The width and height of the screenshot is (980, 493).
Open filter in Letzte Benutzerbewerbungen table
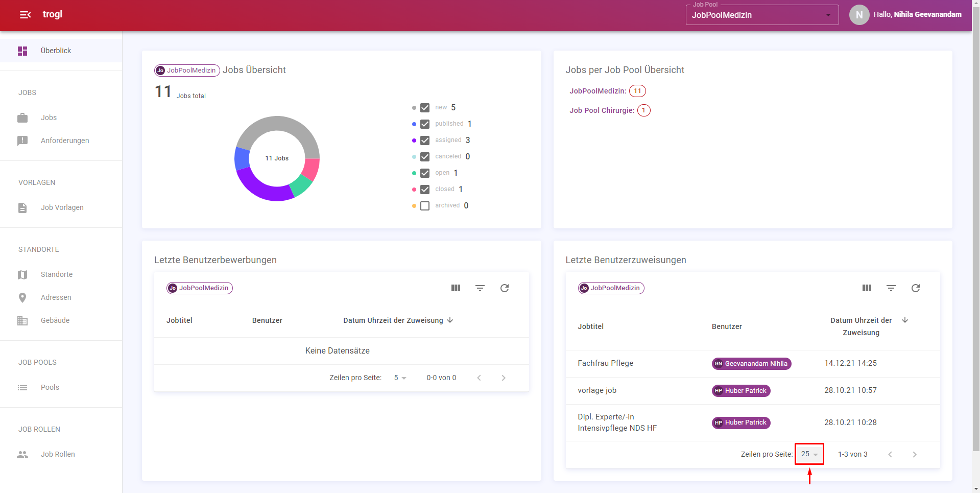480,288
